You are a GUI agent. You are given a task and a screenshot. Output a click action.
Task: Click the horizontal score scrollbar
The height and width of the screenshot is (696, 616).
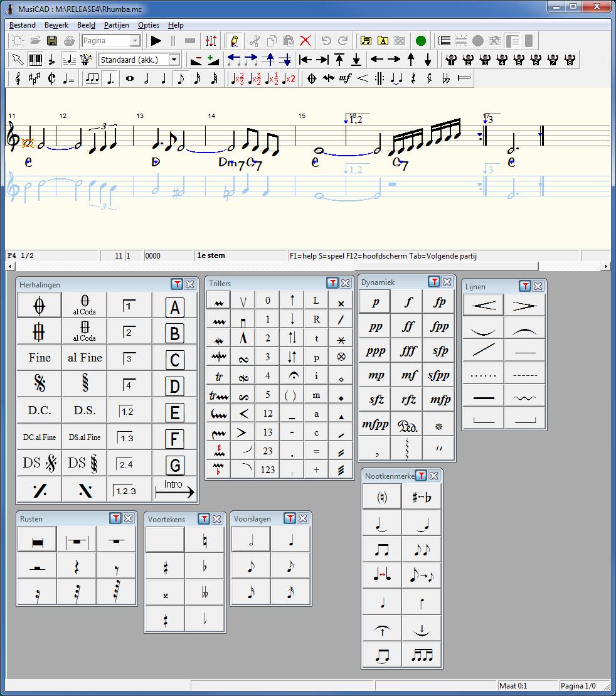(308, 266)
